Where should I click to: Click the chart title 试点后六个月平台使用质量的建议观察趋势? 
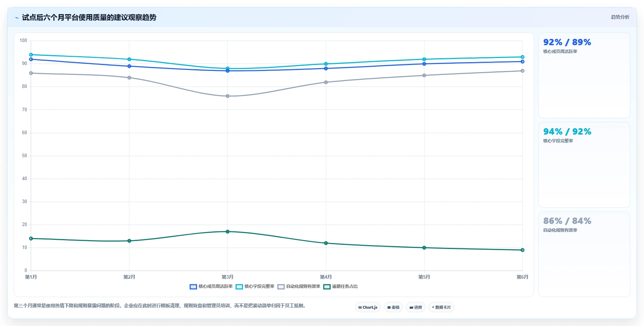89,18
